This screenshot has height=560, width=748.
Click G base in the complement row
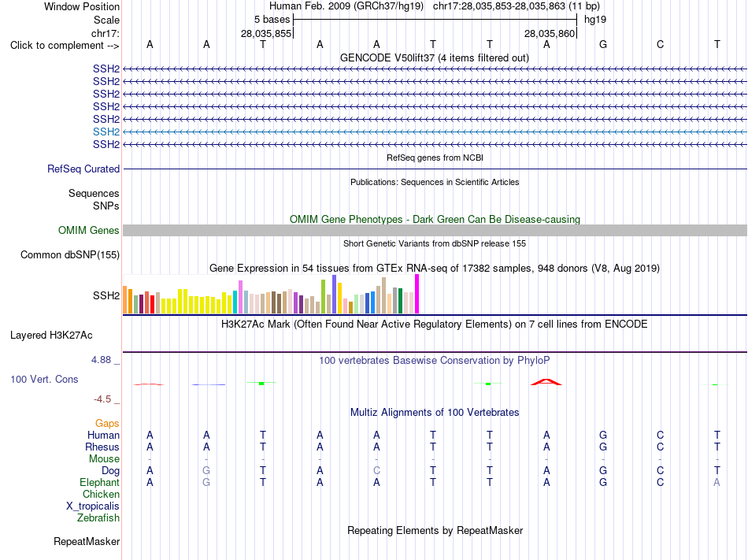[603, 44]
